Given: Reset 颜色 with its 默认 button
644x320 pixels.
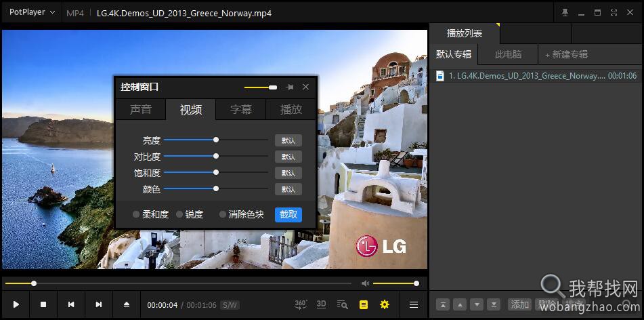Looking at the screenshot, I should click(x=288, y=189).
